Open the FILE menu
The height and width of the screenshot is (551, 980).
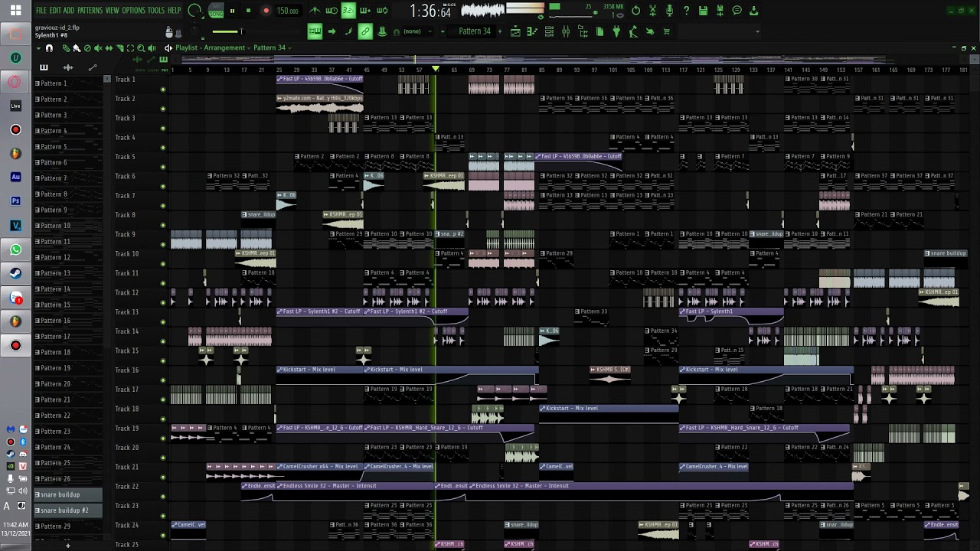click(x=41, y=11)
